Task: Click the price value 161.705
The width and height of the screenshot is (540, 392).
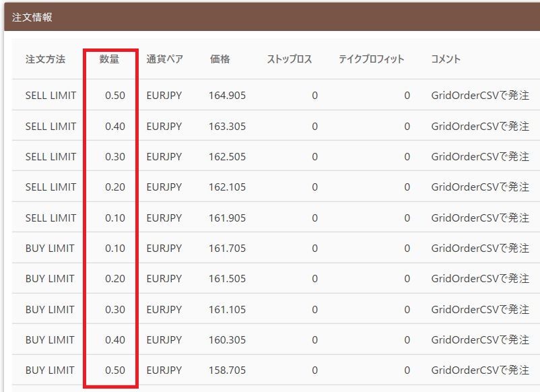Action: [x=228, y=249]
